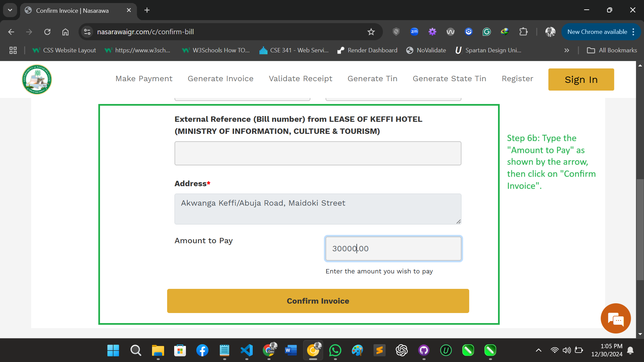Click the External Reference bill number field
644x362 pixels.
point(318,153)
